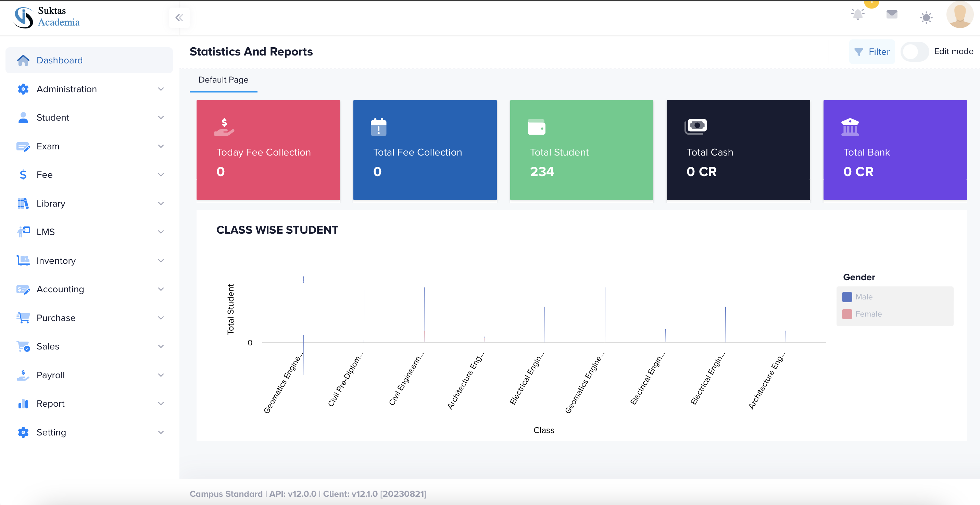Expand the Payroll menu chevron

tap(161, 375)
